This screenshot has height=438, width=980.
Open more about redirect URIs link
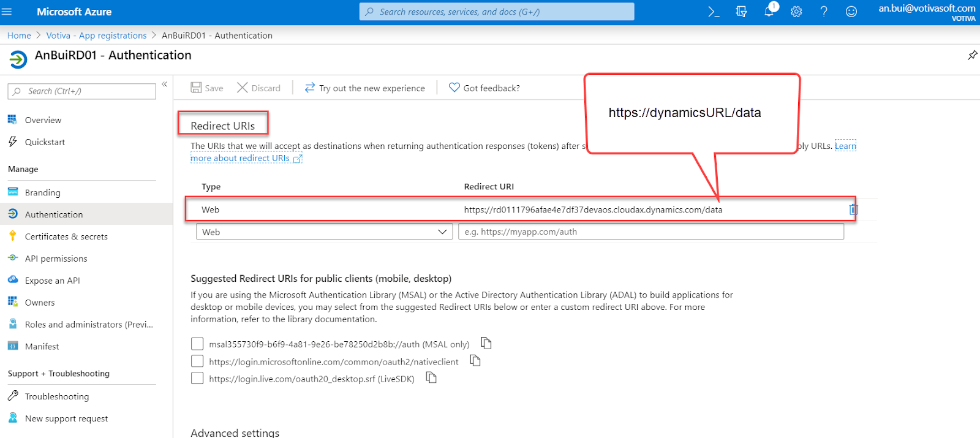tap(246, 158)
